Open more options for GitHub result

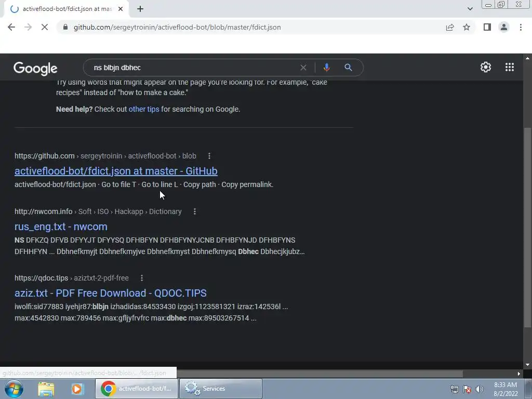(209, 156)
